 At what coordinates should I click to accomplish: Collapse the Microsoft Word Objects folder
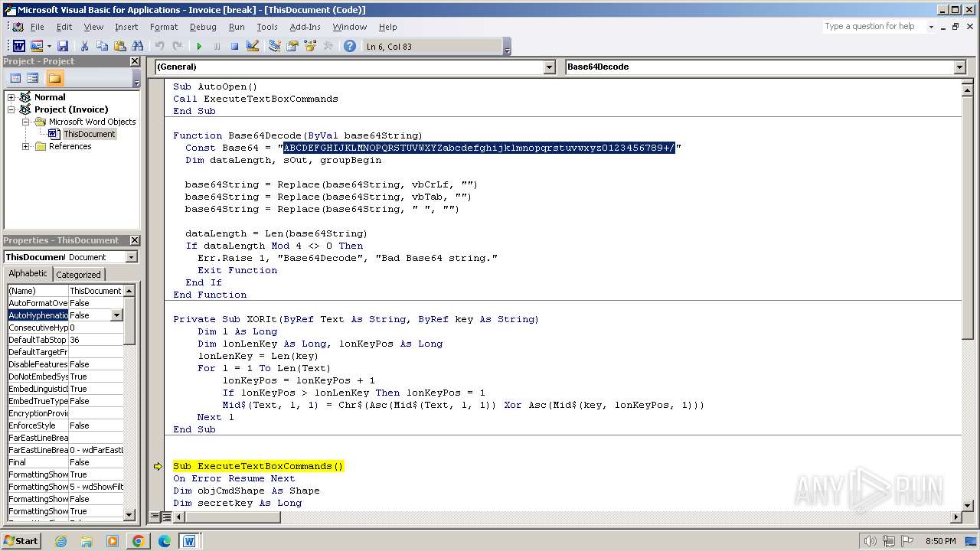pos(25,122)
